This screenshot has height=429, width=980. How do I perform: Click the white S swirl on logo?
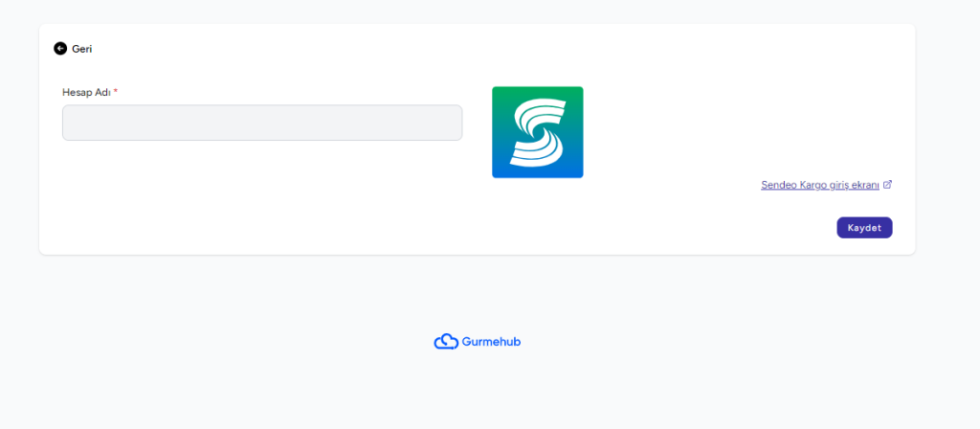tap(538, 132)
